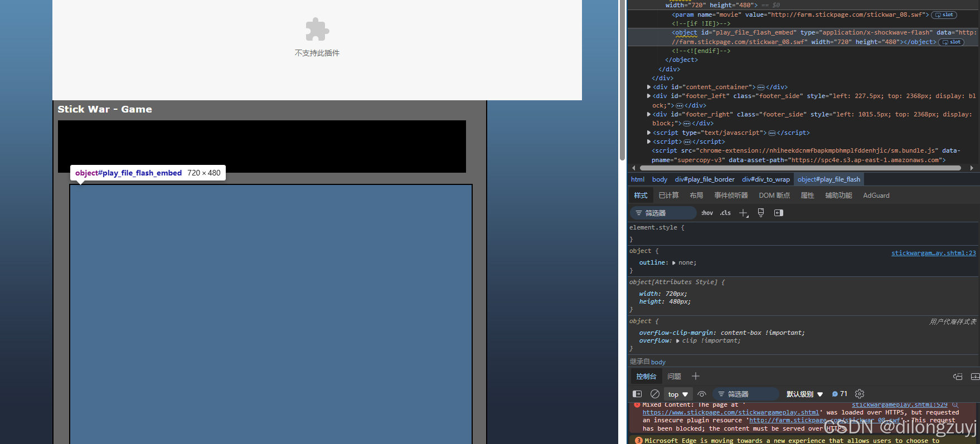Open the top context dropdown

(x=678, y=394)
